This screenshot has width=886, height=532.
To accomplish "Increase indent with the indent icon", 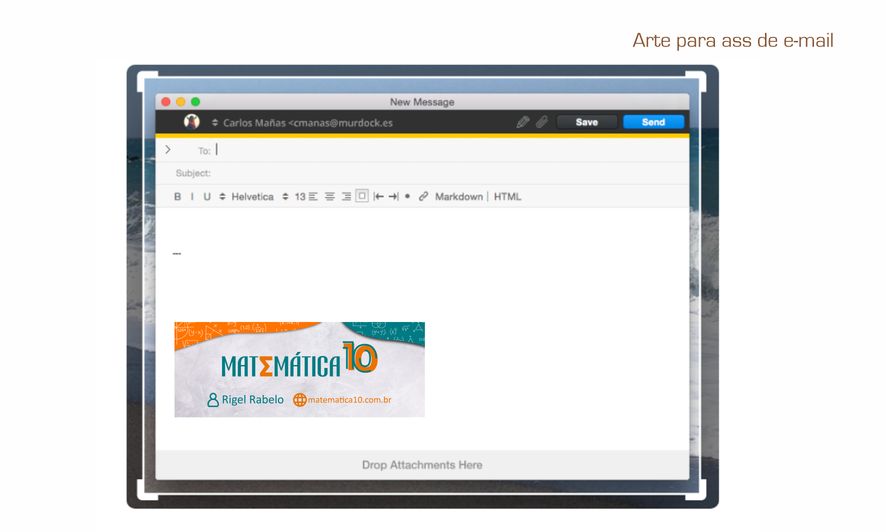I will pos(393,197).
